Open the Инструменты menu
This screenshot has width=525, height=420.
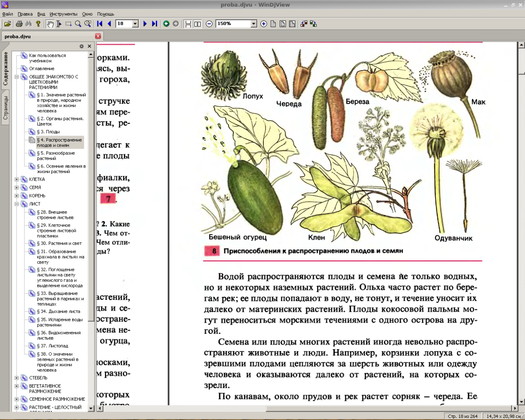(63, 14)
